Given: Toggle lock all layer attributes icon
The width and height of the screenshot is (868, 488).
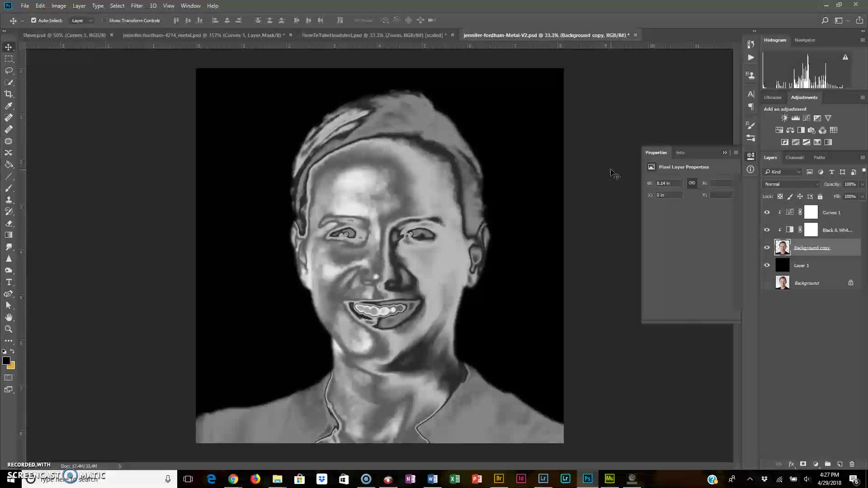Looking at the screenshot, I should tap(820, 197).
